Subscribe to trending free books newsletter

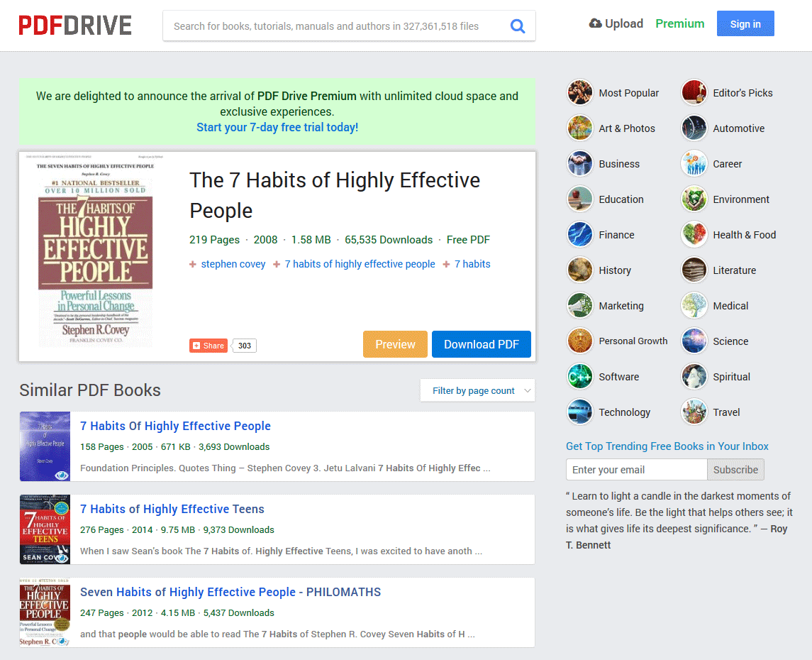coord(735,469)
